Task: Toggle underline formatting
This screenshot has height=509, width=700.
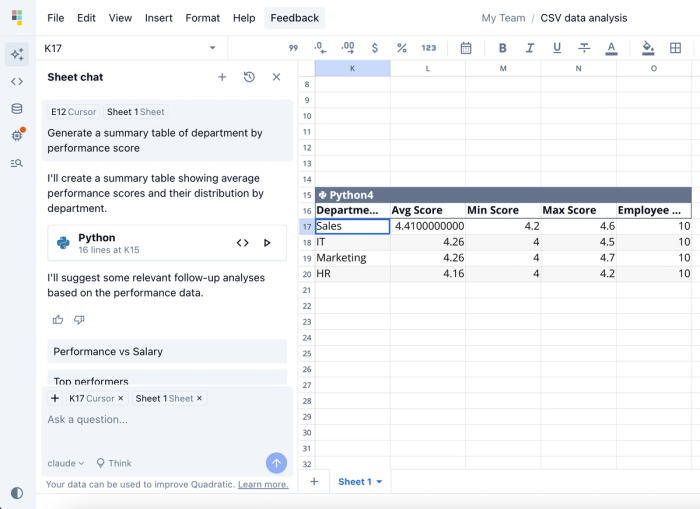Action: pyautogui.click(x=557, y=48)
